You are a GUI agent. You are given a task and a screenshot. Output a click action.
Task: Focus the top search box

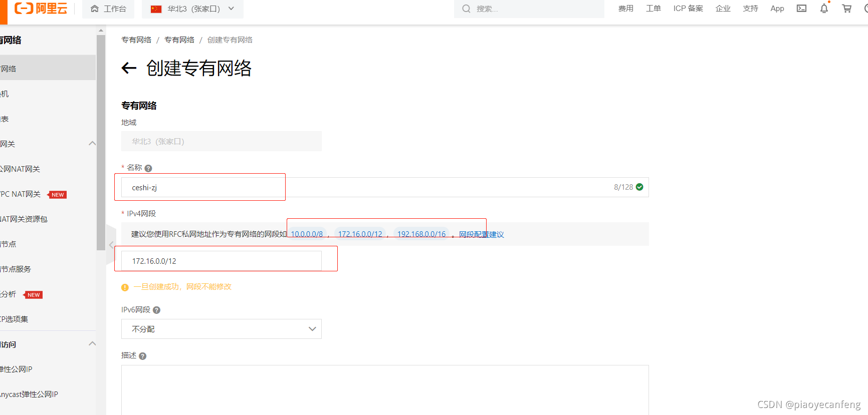529,9
